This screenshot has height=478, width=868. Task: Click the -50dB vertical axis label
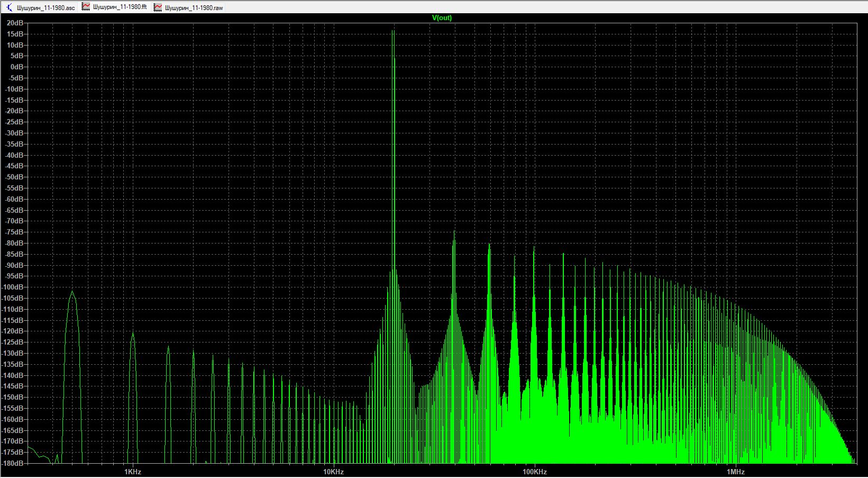pos(14,177)
